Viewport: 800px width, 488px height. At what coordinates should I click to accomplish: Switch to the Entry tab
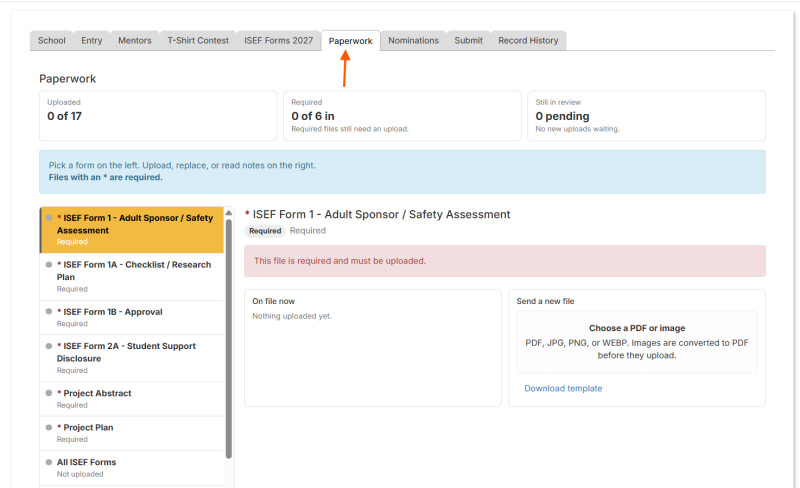[x=92, y=40]
